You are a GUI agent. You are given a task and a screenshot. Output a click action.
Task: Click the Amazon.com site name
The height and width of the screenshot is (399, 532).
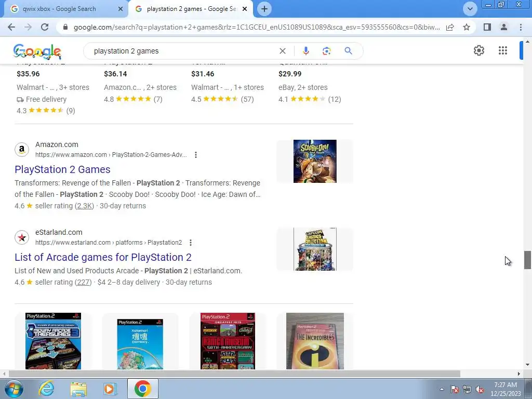pos(57,144)
